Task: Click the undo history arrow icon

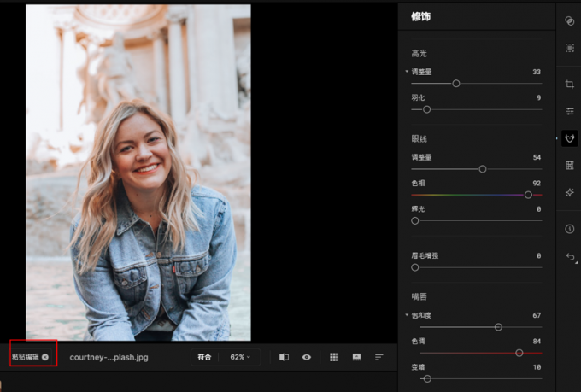Action: 569,256
